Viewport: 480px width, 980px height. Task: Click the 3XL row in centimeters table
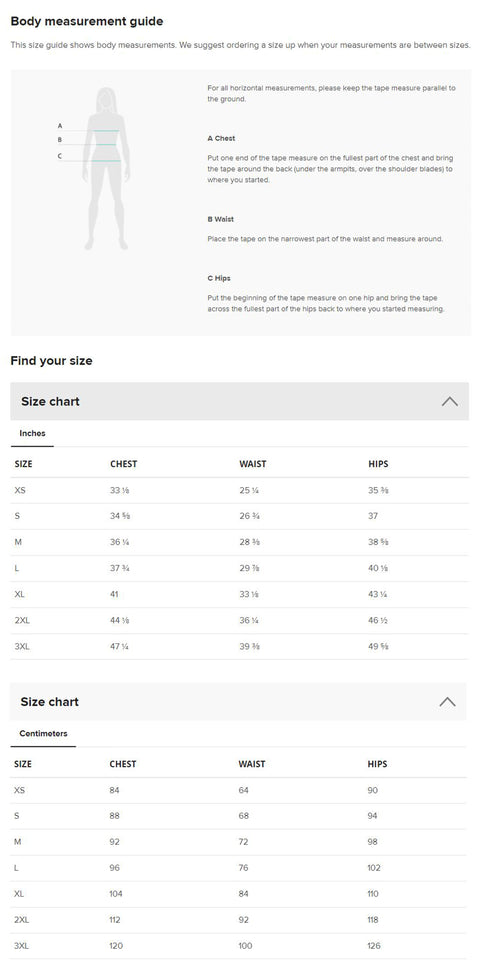[238, 946]
